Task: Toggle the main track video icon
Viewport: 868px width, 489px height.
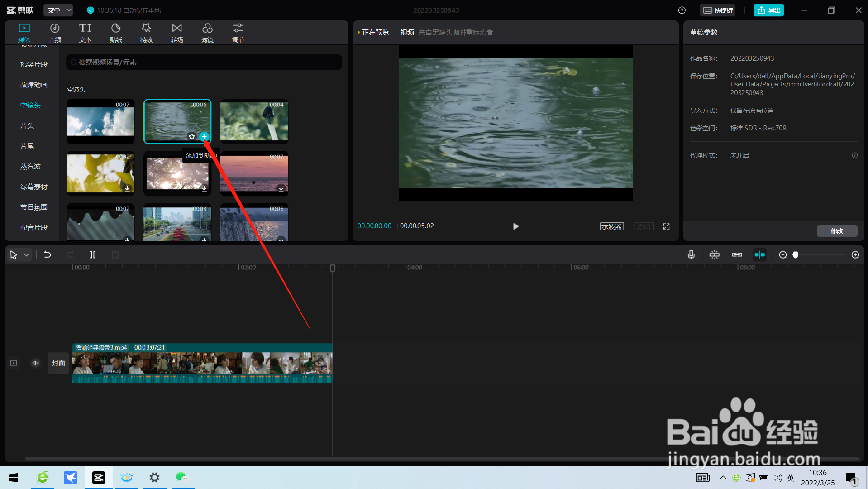Action: (x=14, y=363)
